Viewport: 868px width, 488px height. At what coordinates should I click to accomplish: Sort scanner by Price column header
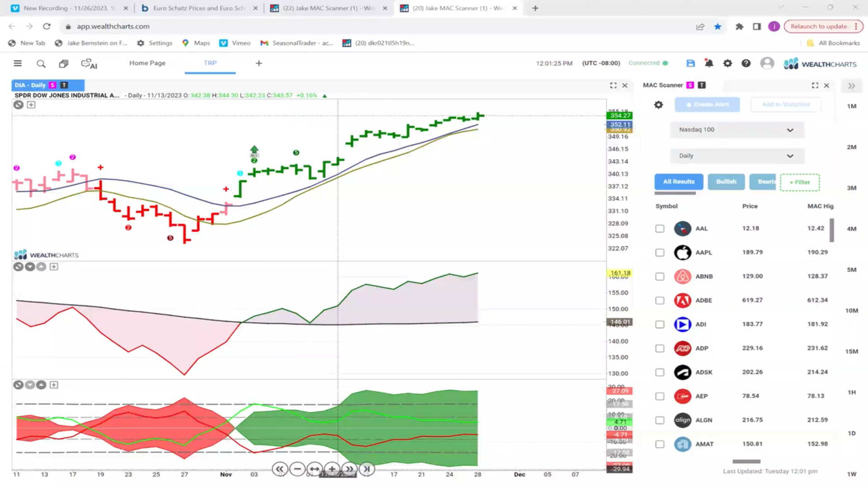750,206
